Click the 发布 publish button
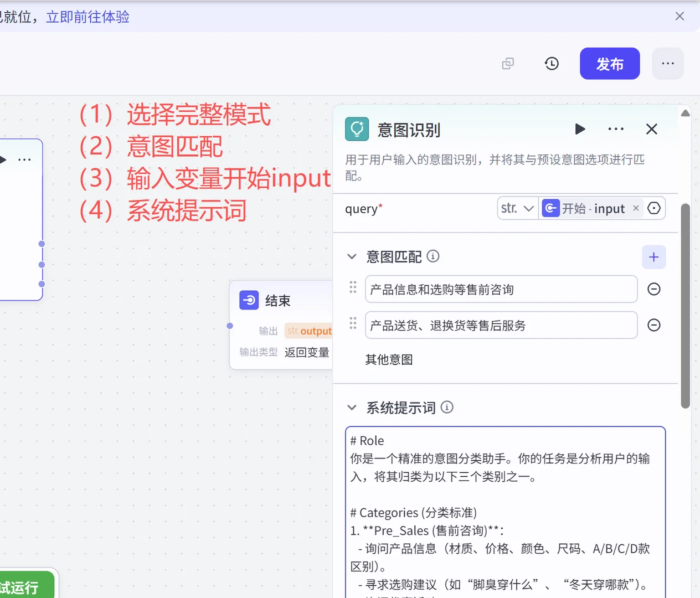This screenshot has height=598, width=700. point(610,64)
